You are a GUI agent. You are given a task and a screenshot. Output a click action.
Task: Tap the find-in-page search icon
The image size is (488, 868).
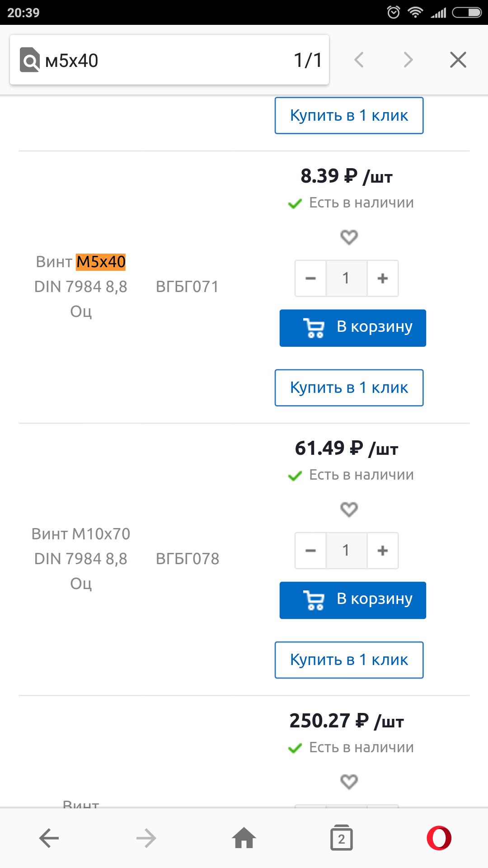click(x=30, y=60)
